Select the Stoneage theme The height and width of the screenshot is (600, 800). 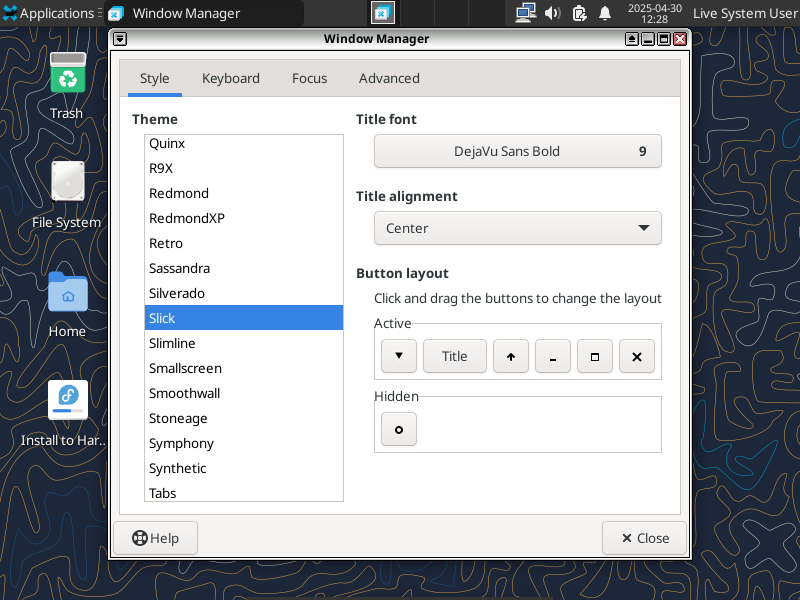[244, 418]
